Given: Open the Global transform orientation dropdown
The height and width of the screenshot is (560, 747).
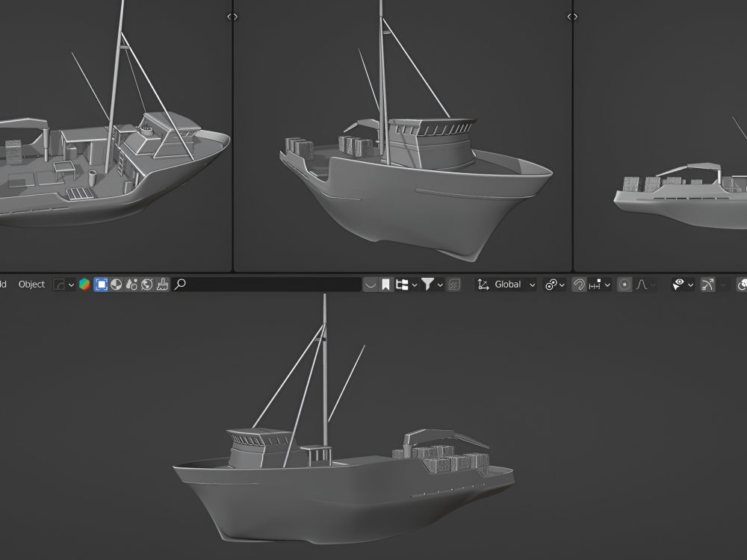Looking at the screenshot, I should pos(506,284).
